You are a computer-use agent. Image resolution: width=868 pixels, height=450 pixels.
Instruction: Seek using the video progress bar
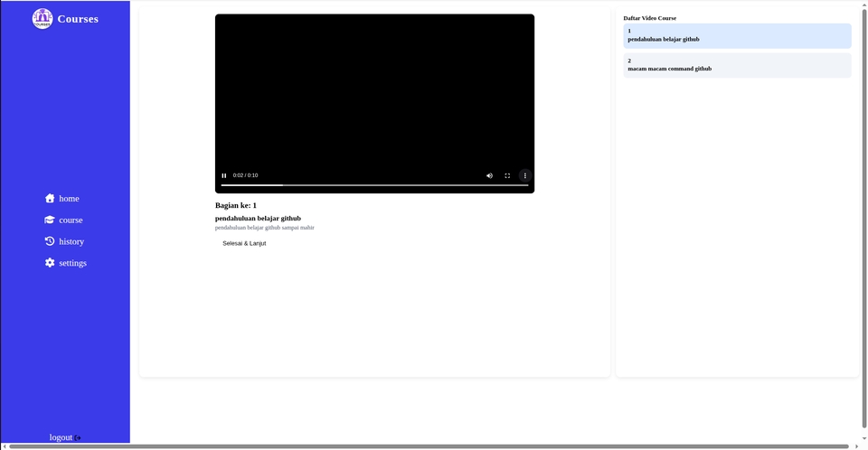(x=374, y=185)
